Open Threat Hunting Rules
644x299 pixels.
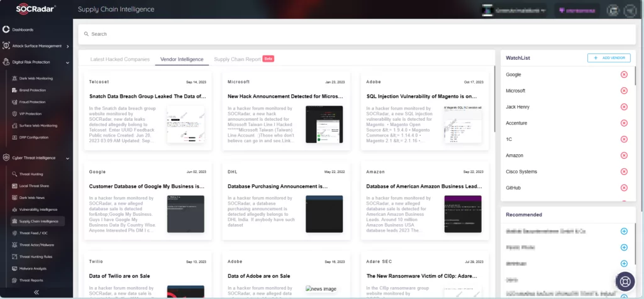point(35,257)
